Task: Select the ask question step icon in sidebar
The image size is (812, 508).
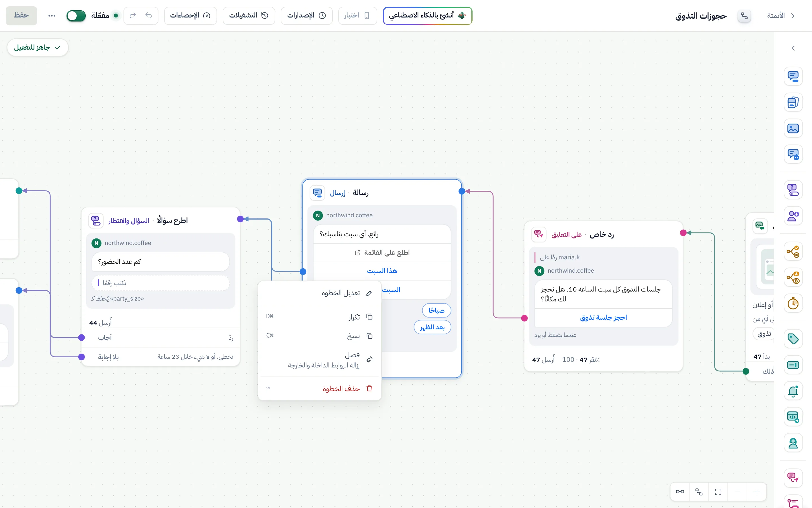Action: tap(793, 190)
